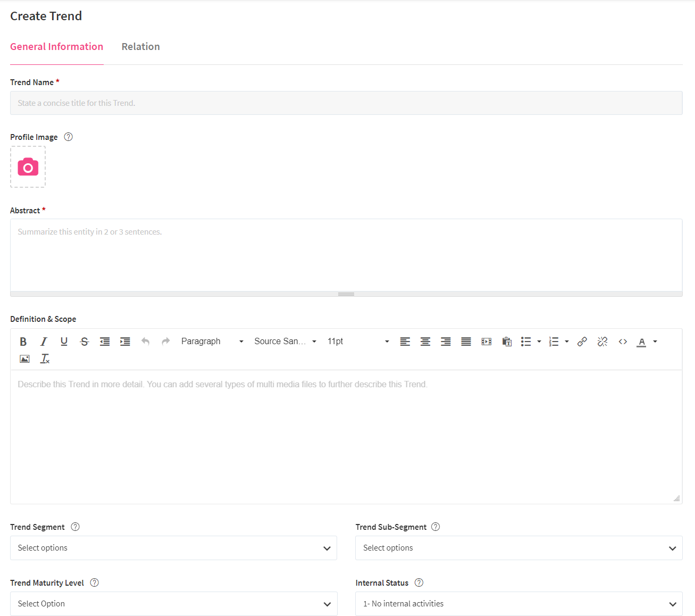Click the insert image icon
Screen dimensions: 695x616
click(x=24, y=359)
